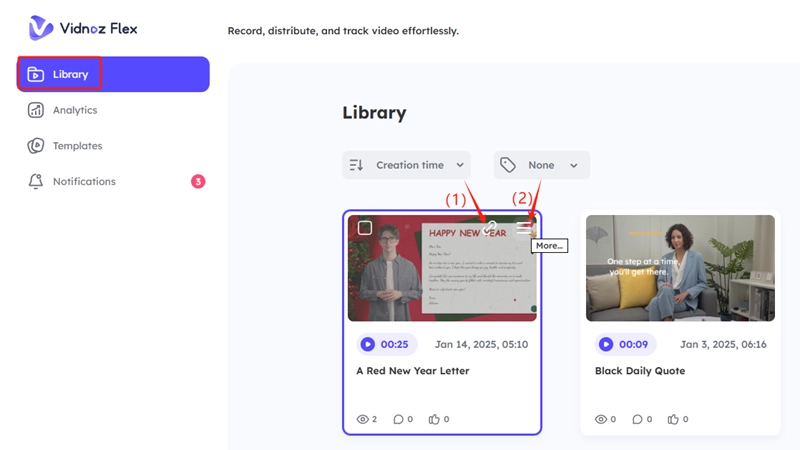800x450 pixels.
Task: Play the 00:25 New Year Letter video
Action: [x=368, y=344]
